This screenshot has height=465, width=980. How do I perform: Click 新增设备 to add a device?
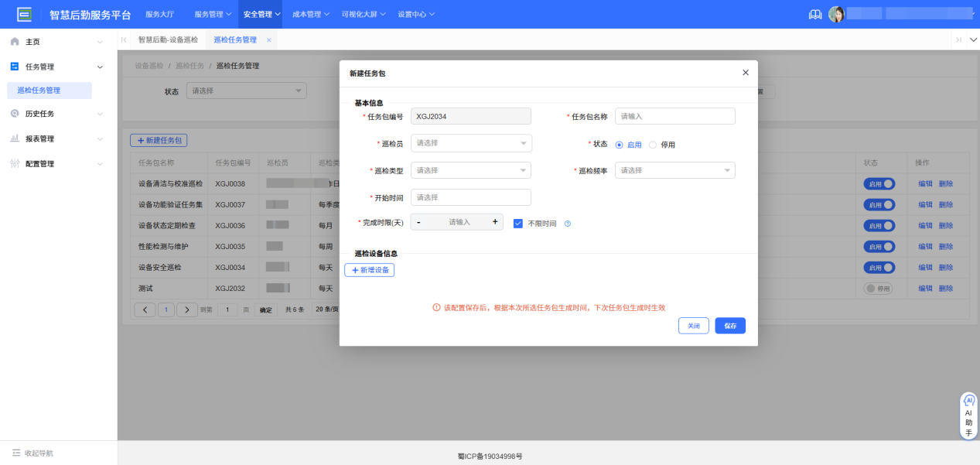coord(369,269)
